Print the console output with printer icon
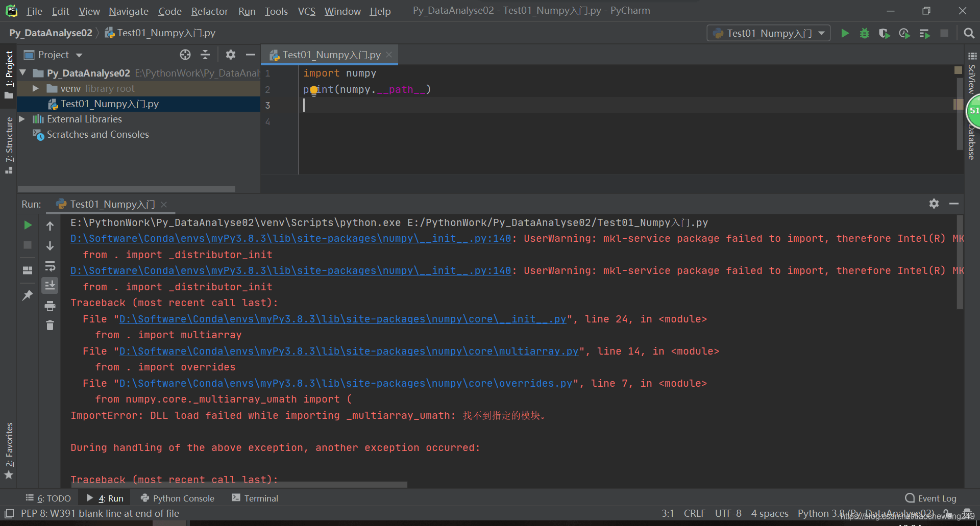The image size is (980, 526). click(50, 306)
